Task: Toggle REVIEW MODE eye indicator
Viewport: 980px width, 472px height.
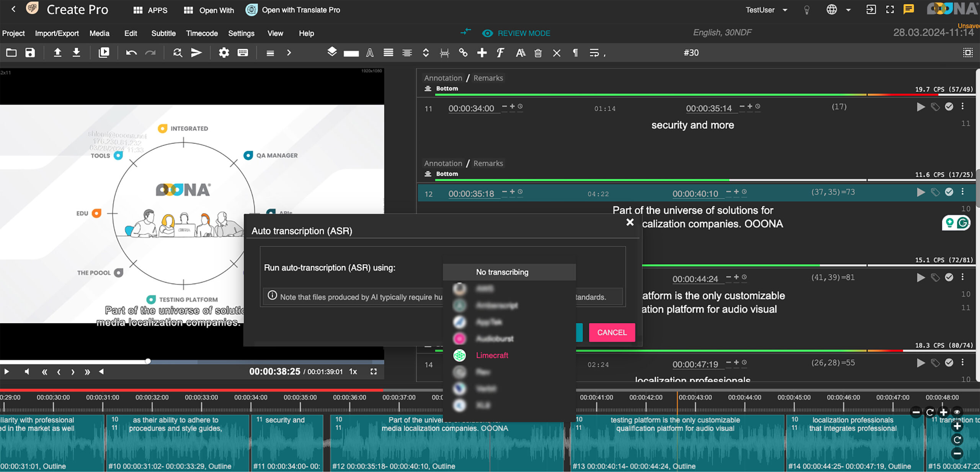Action: click(487, 33)
